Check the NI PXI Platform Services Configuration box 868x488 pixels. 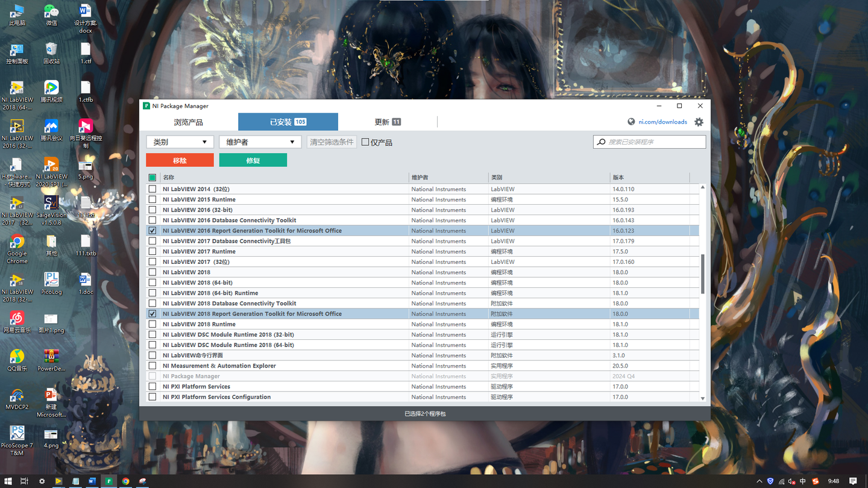click(152, 397)
